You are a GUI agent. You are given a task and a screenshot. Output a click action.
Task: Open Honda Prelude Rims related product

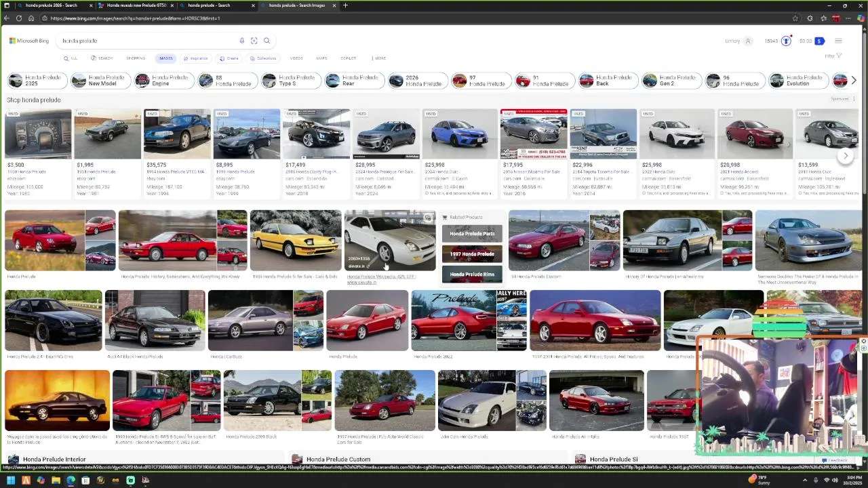click(472, 274)
